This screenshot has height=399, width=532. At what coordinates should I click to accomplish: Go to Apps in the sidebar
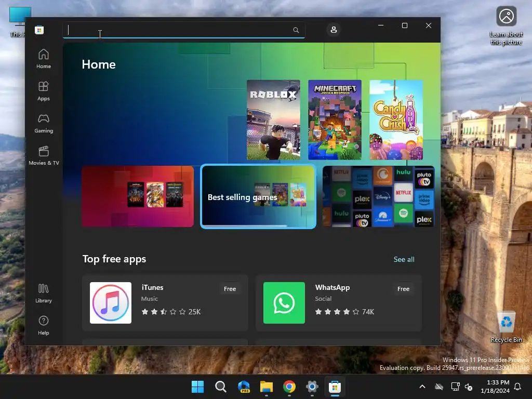[x=44, y=91]
